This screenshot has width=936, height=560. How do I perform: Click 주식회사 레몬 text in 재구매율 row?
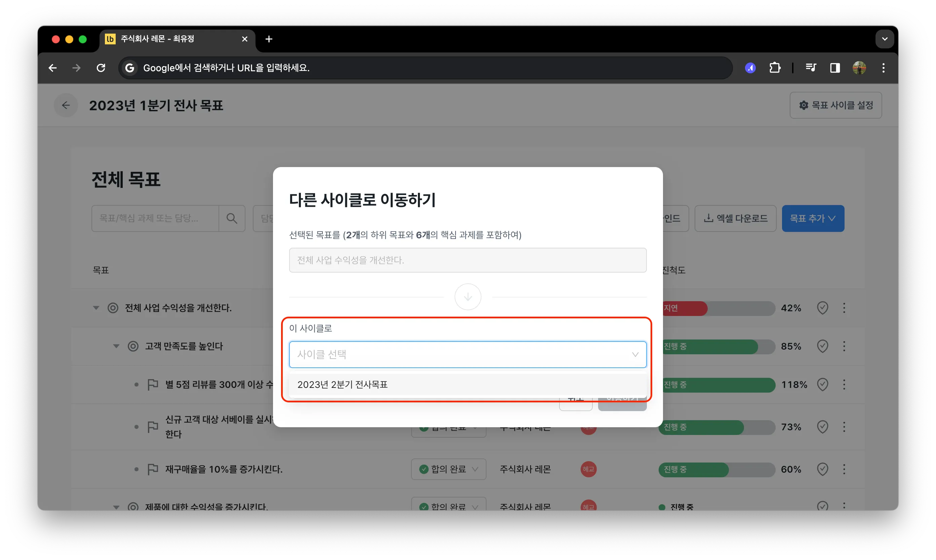point(525,469)
